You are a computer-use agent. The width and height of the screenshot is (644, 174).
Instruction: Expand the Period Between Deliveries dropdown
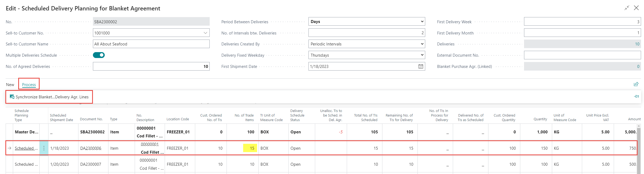[422, 22]
